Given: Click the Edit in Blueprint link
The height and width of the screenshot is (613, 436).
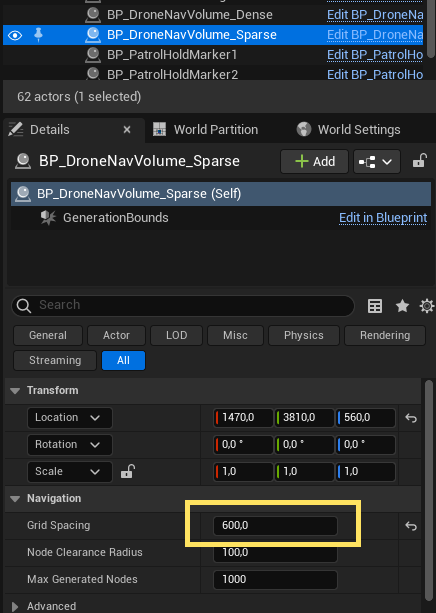Looking at the screenshot, I should (383, 218).
